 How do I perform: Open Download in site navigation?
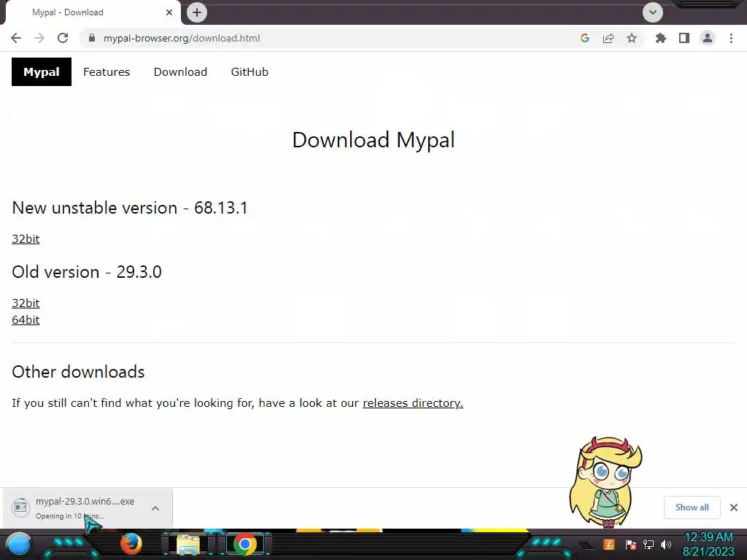pos(180,72)
